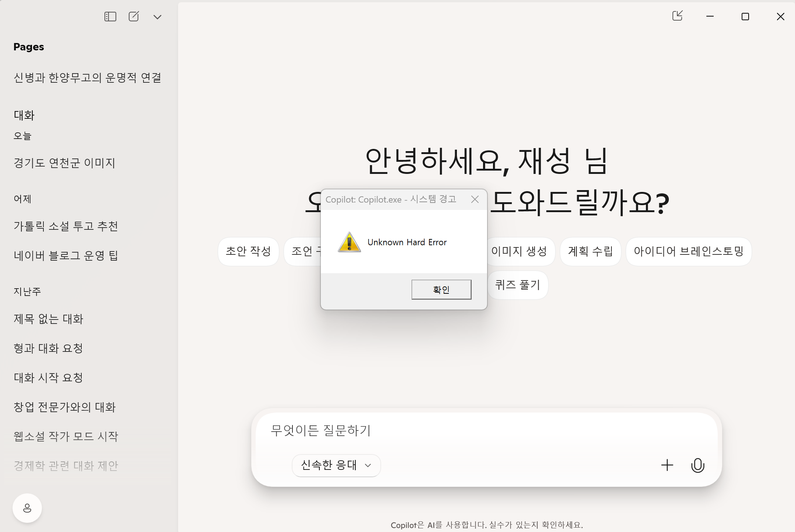Click the 확인 button in the error dialog
This screenshot has width=795, height=532.
pos(441,290)
